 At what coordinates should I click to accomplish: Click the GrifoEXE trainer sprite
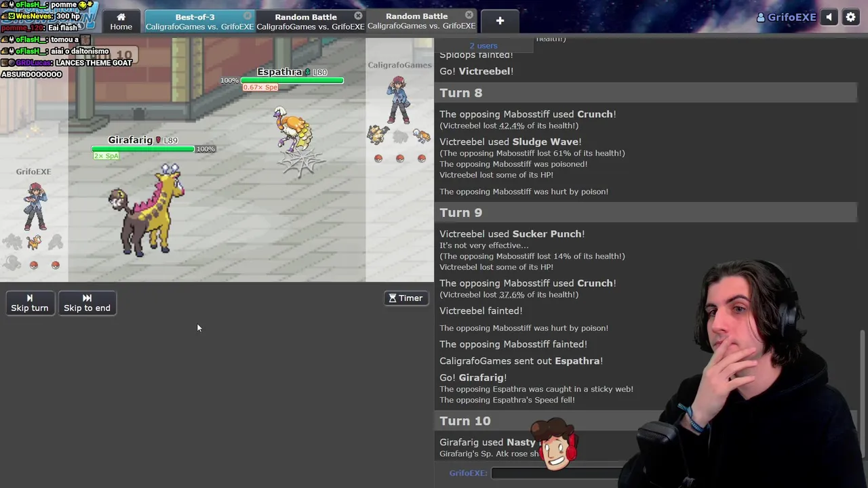coord(35,207)
